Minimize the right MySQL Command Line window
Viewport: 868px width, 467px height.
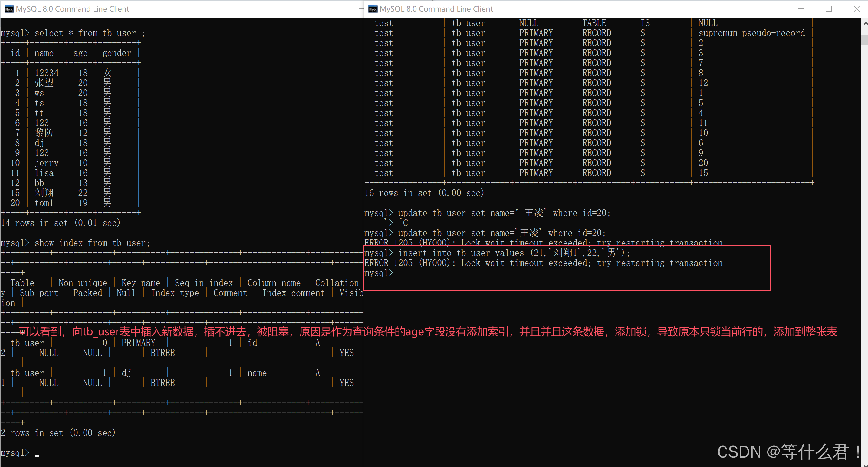pyautogui.click(x=801, y=9)
